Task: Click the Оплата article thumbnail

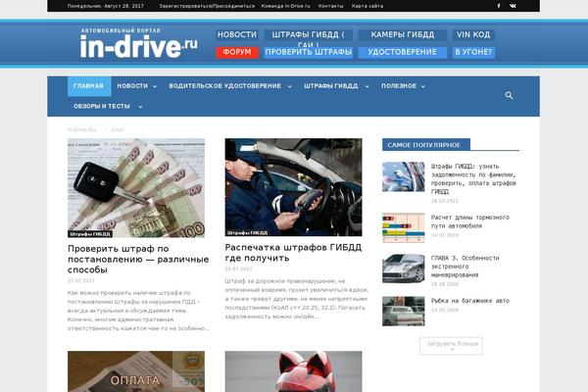Action: (x=136, y=371)
